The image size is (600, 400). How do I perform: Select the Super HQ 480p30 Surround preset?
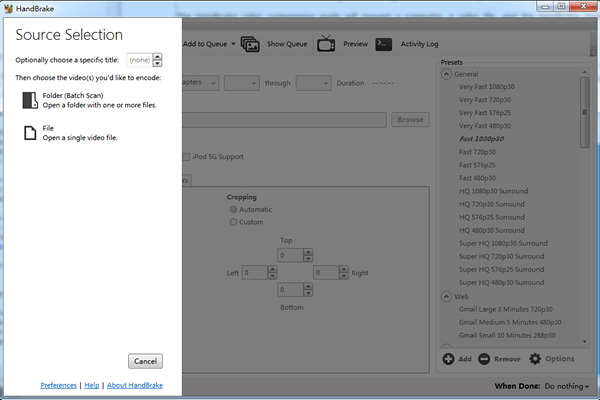click(502, 282)
